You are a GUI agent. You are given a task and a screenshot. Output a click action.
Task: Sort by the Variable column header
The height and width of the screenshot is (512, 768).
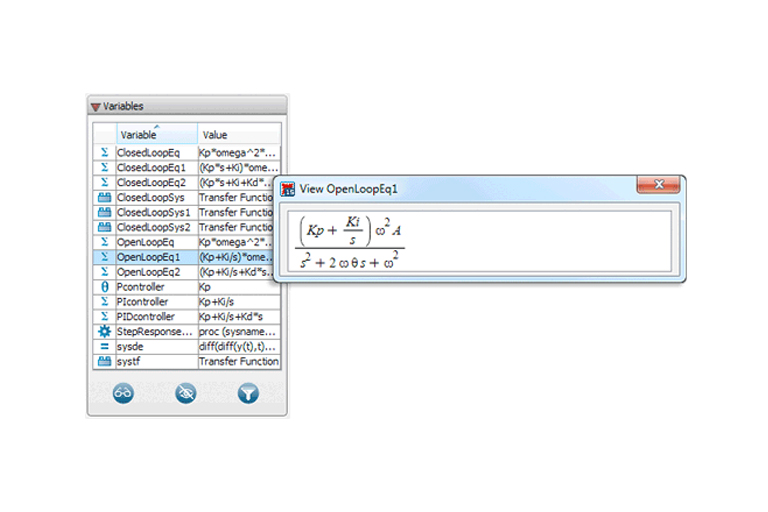point(155,134)
